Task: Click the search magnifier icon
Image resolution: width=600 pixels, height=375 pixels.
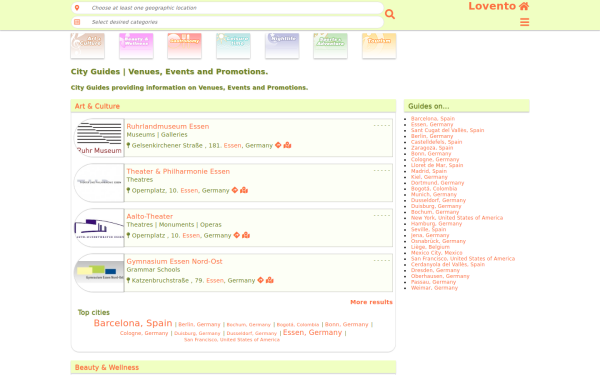Action: coord(390,14)
